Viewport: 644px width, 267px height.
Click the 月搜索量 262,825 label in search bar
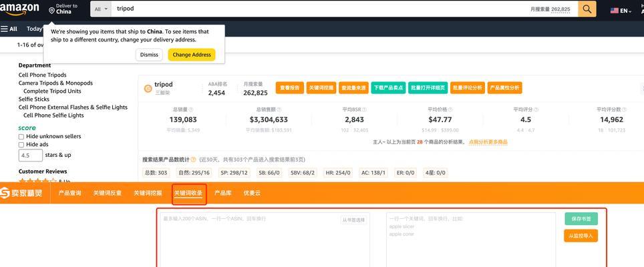(x=550, y=9)
